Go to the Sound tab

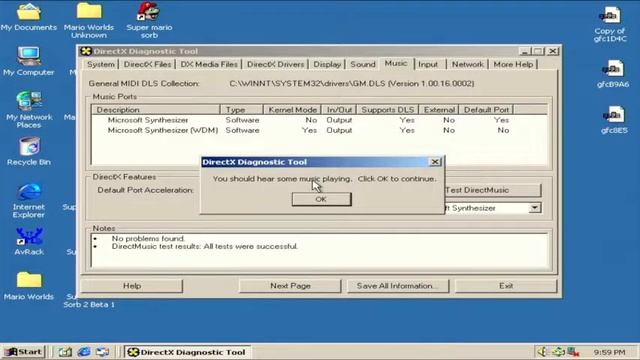[362, 64]
